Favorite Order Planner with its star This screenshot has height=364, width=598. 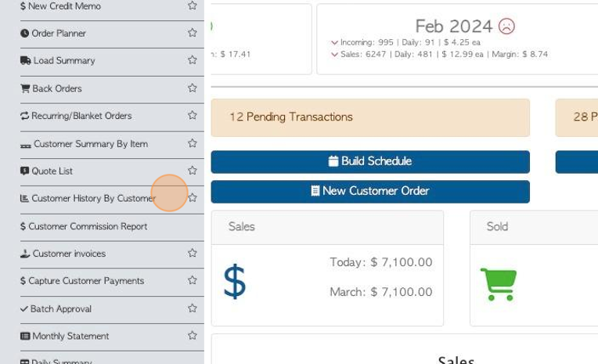192,33
